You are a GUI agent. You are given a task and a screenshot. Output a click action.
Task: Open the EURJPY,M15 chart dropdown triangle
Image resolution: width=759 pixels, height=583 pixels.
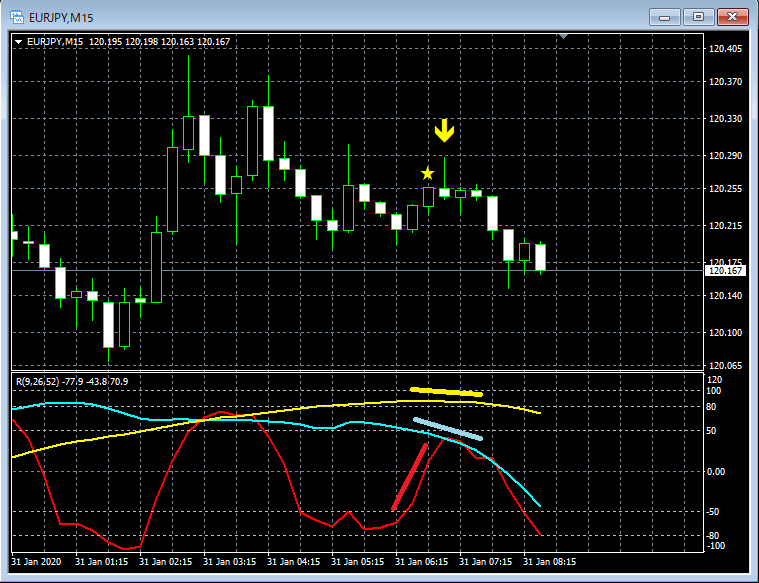(18, 42)
